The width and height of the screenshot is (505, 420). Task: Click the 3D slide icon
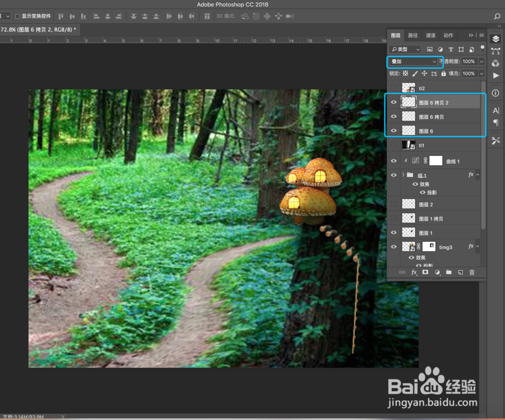tap(279, 16)
